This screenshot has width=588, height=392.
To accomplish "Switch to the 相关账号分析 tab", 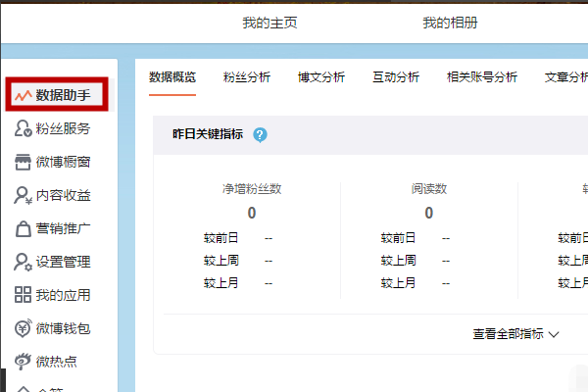I will tap(482, 77).
